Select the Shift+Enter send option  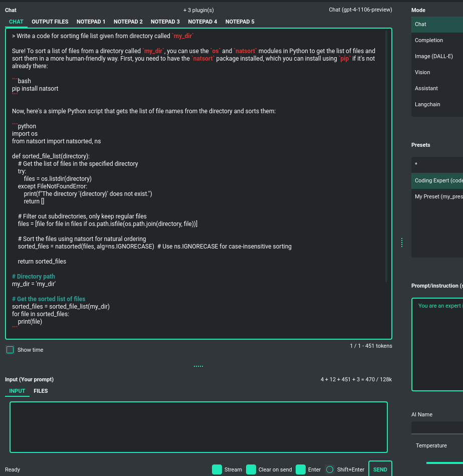330,469
